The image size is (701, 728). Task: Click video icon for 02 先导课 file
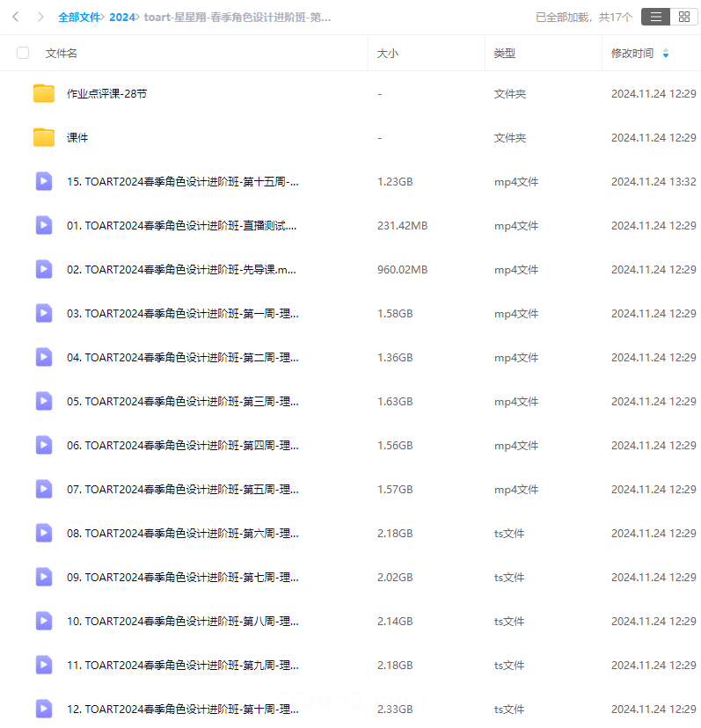44,269
